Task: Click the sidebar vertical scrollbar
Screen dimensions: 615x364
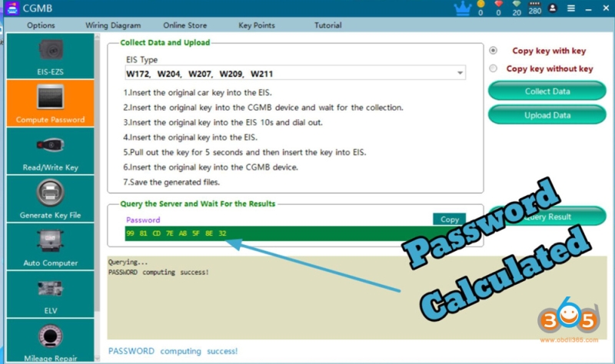Action: pos(97,197)
